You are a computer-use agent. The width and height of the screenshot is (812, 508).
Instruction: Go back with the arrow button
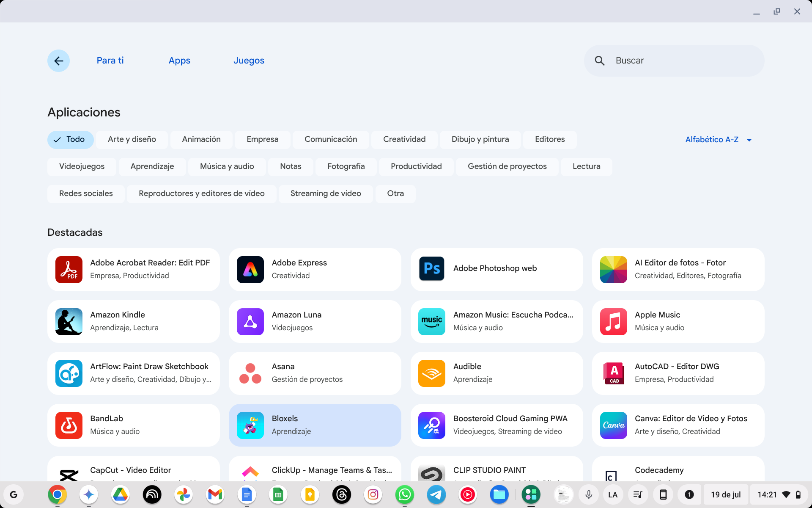tap(58, 61)
